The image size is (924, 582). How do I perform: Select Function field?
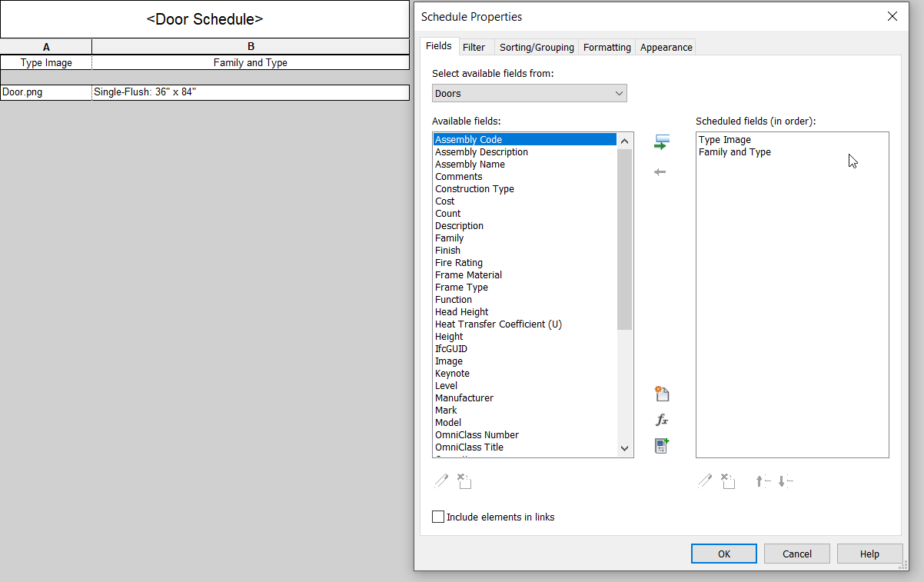pyautogui.click(x=525, y=300)
